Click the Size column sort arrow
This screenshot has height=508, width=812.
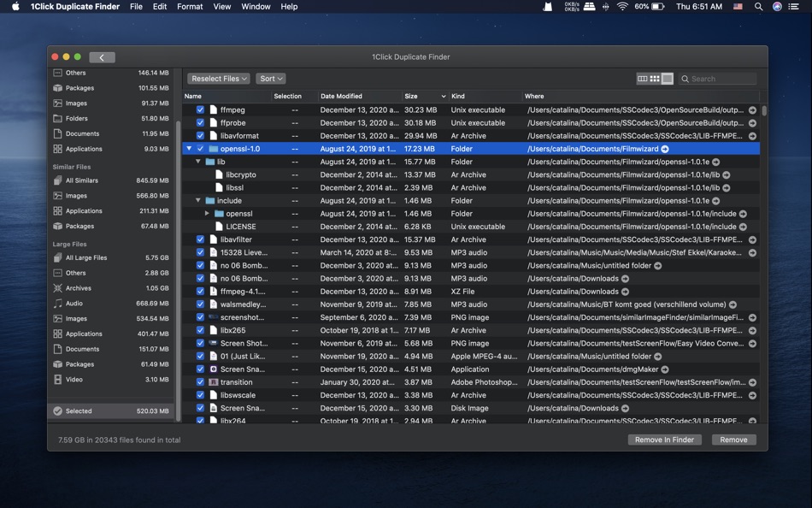444,97
